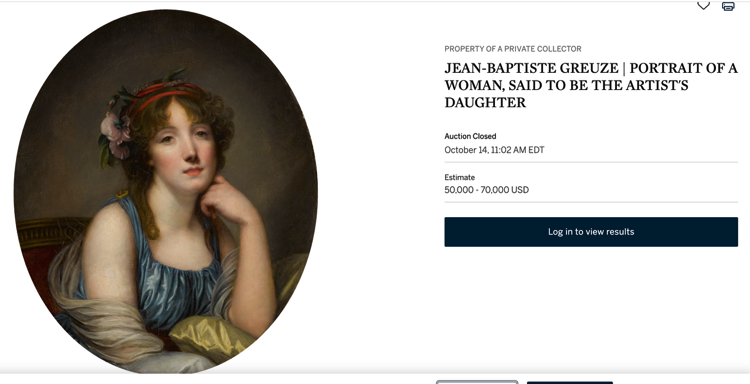Save lot with the heart icon
This screenshot has height=384, width=750.
tap(703, 6)
